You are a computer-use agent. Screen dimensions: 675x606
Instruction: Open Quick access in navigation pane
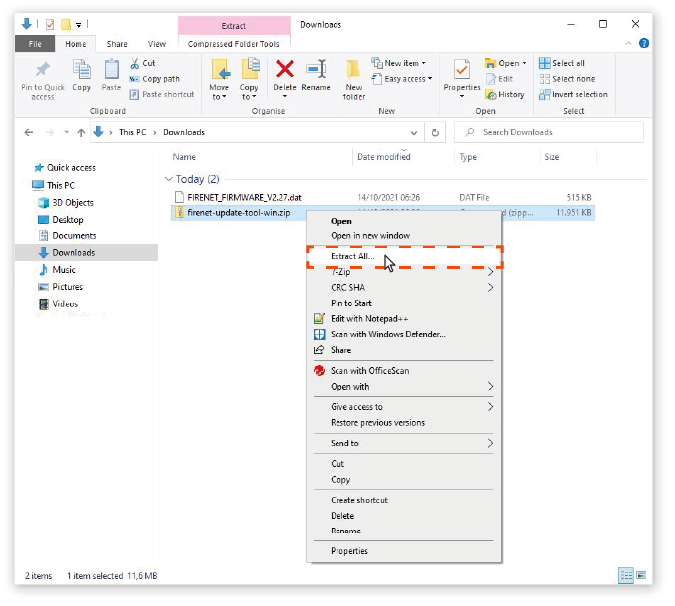point(71,168)
